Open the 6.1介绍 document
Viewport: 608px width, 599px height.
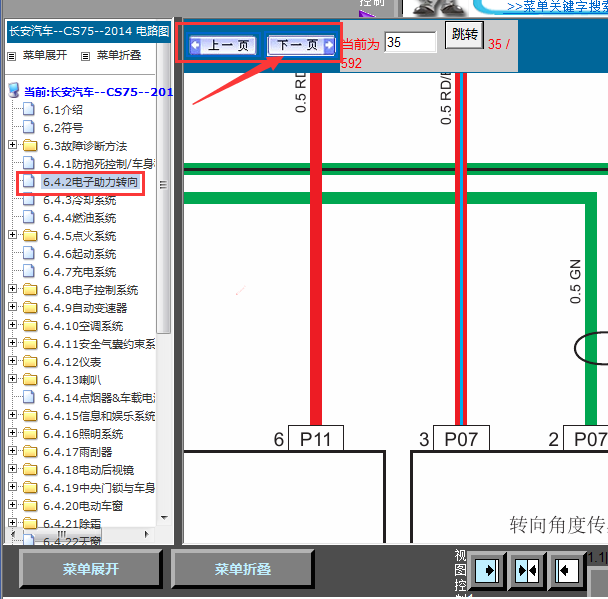[63, 110]
